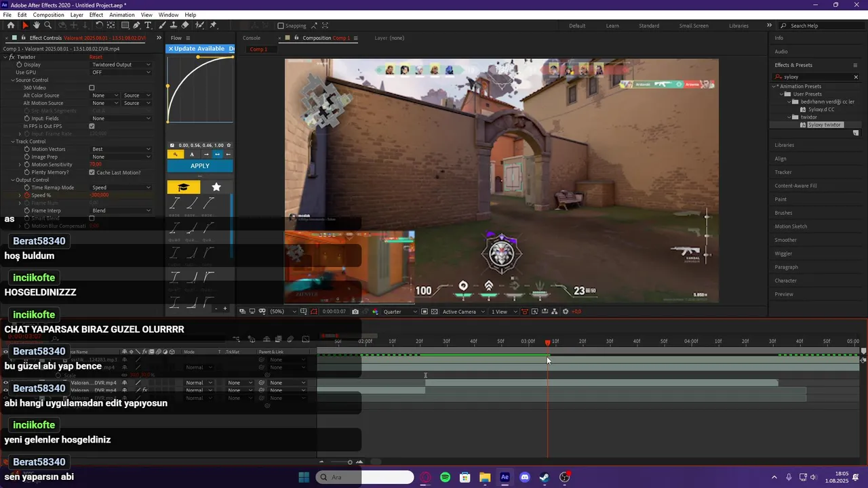This screenshot has width=868, height=488.
Task: Open the Active Camera dropdown
Action: [465, 311]
